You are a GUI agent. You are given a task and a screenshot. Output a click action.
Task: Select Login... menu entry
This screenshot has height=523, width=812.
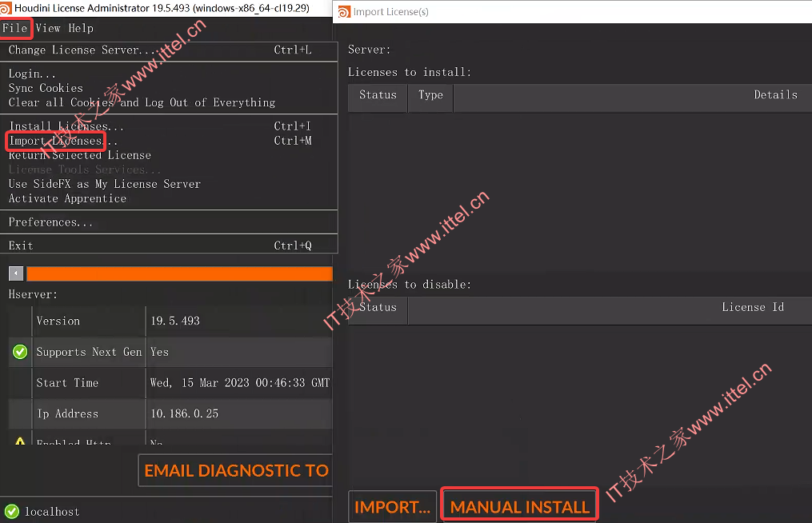tap(169, 74)
